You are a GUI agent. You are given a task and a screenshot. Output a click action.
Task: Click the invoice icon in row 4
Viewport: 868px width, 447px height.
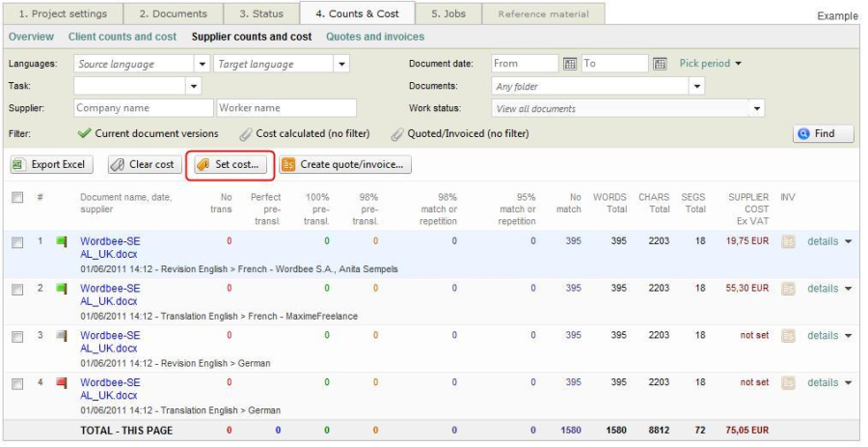pyautogui.click(x=788, y=382)
